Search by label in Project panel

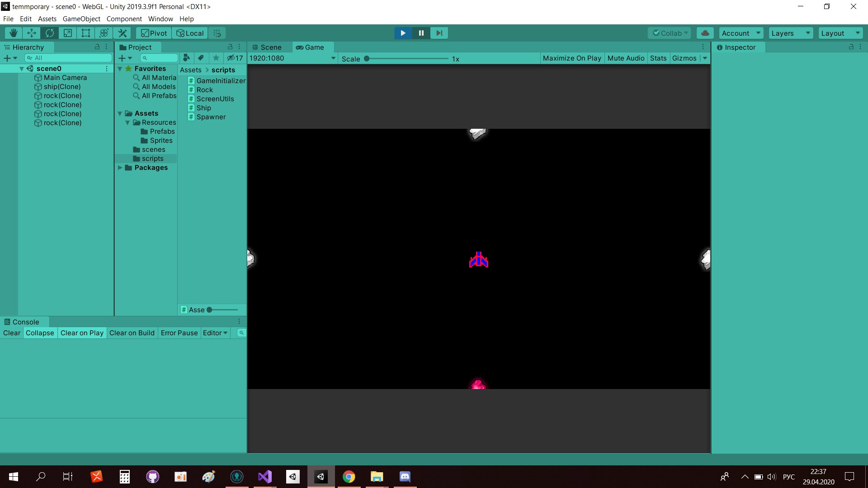(x=201, y=58)
